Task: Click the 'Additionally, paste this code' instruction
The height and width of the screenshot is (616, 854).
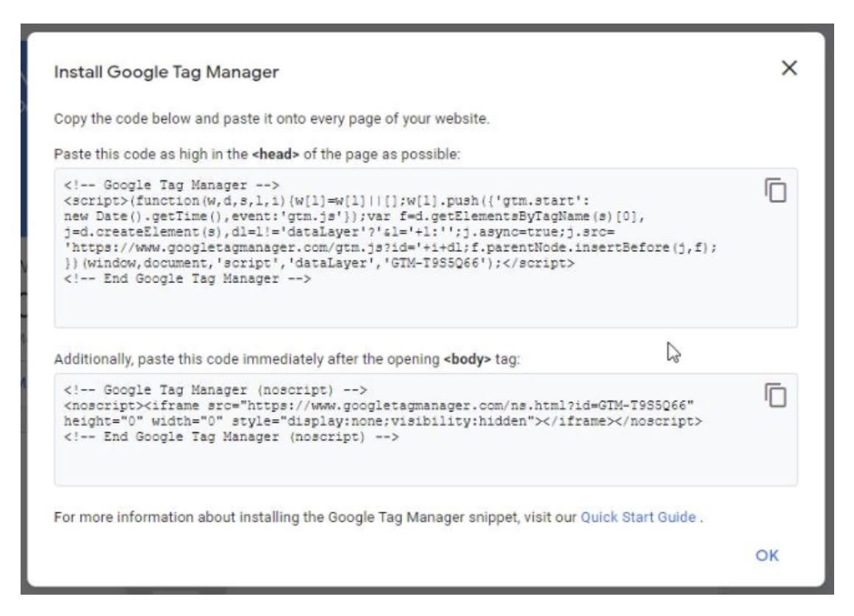Action: (x=287, y=359)
